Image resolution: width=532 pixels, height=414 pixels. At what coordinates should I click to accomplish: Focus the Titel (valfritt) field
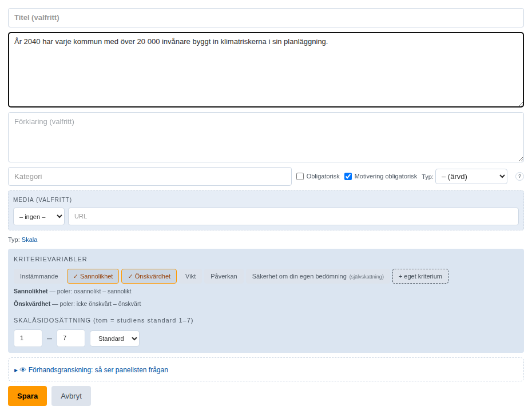(x=266, y=18)
